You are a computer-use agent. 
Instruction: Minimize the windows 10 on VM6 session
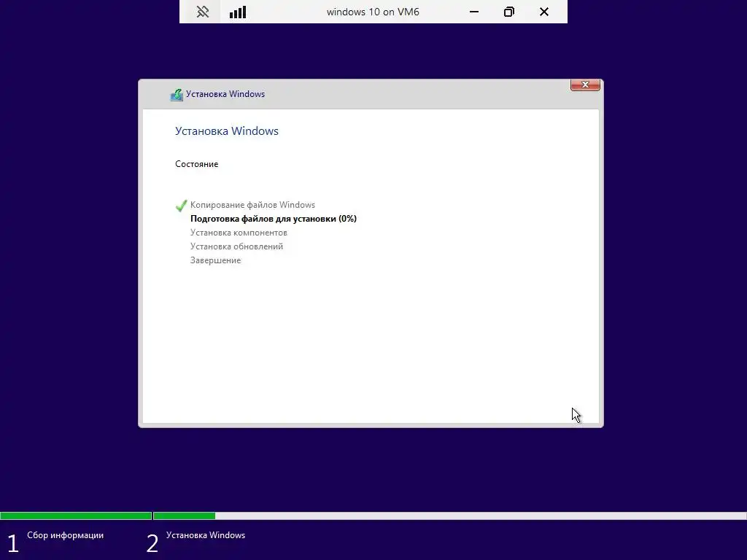pos(474,12)
